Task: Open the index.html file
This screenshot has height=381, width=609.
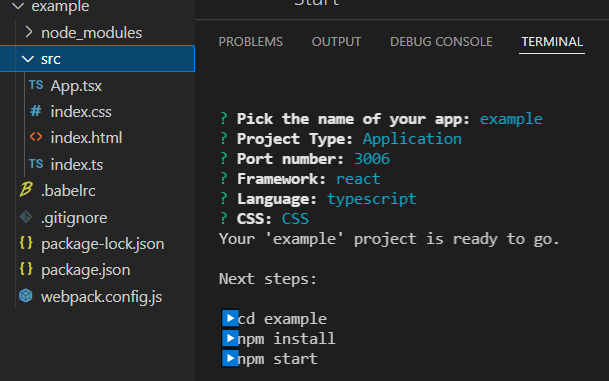Action: (x=86, y=138)
